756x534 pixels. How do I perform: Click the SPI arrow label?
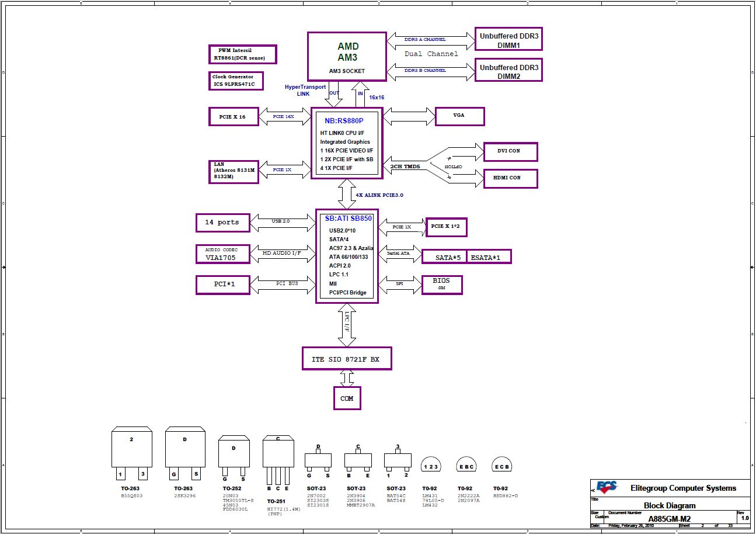[x=400, y=284]
